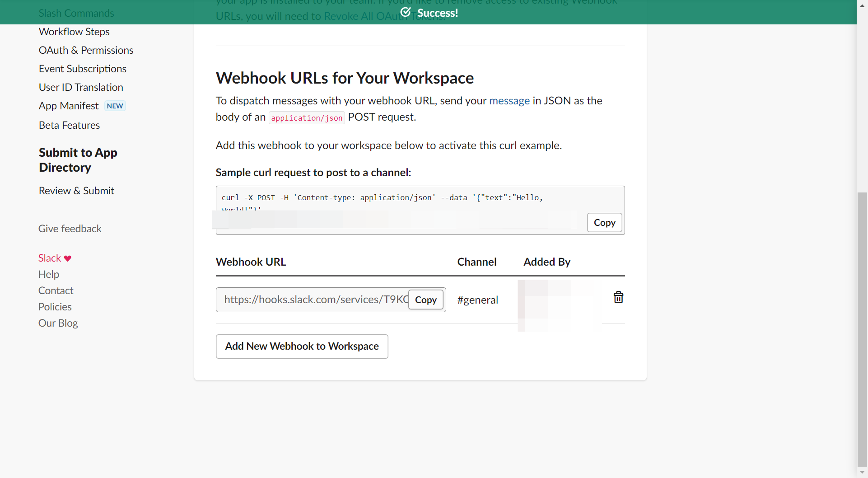The image size is (868, 478).
Task: Visit Our Blog link
Action: click(x=58, y=323)
